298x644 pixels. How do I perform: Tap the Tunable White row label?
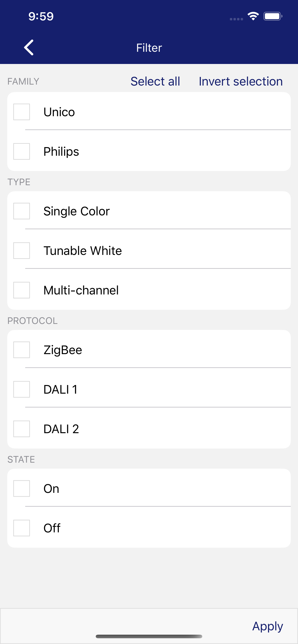tap(83, 251)
